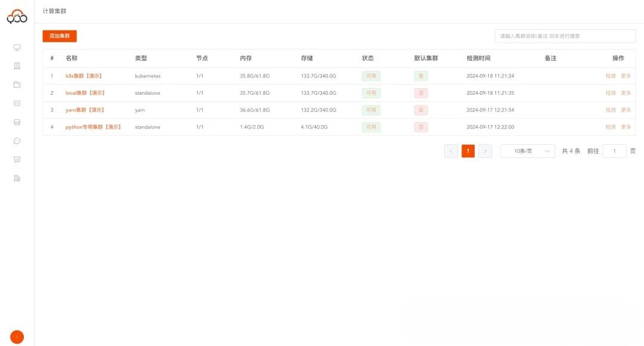The image size is (644, 346).
Task: Open 更多 menu for the k8s集群 row
Action: point(626,76)
